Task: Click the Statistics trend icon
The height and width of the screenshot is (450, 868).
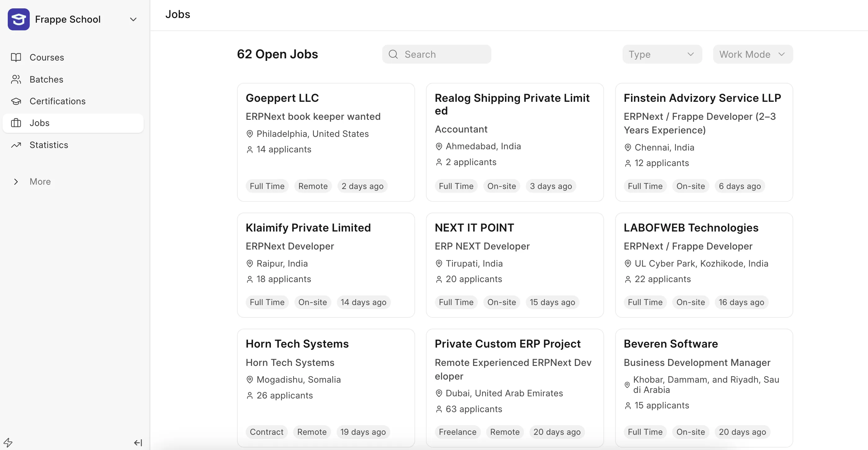Action: pyautogui.click(x=16, y=145)
